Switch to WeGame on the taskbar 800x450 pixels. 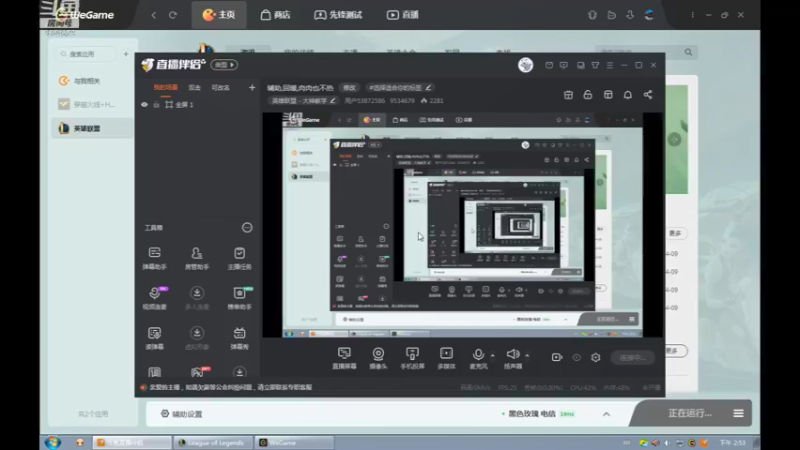coord(294,442)
